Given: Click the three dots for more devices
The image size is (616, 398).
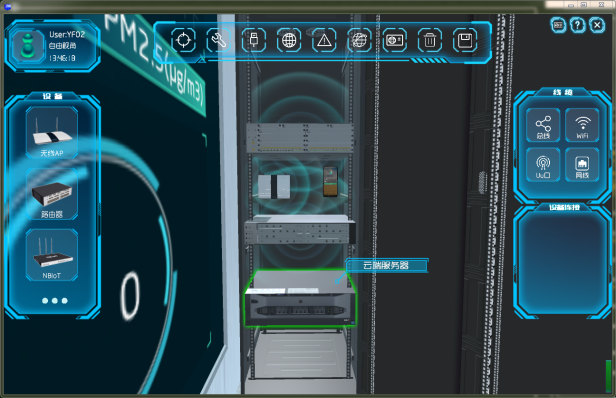Looking at the screenshot, I should (x=55, y=301).
